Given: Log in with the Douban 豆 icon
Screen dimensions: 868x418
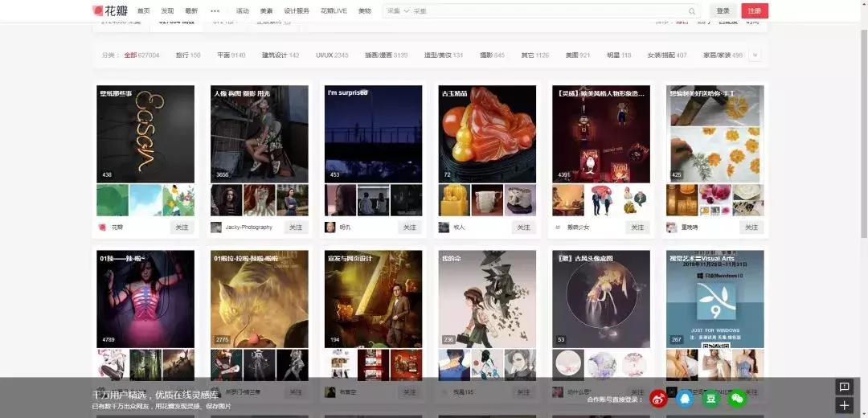Looking at the screenshot, I should tap(711, 398).
